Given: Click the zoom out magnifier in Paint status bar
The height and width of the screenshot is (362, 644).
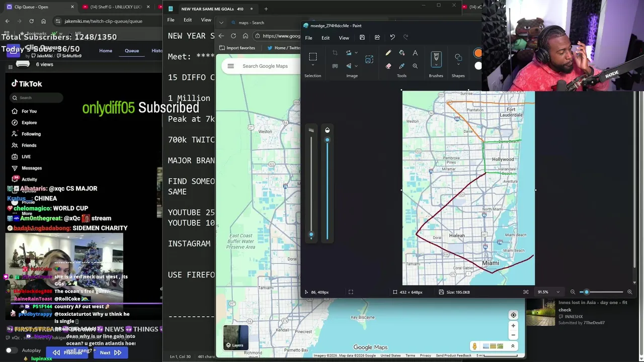Looking at the screenshot, I should click(x=573, y=292).
